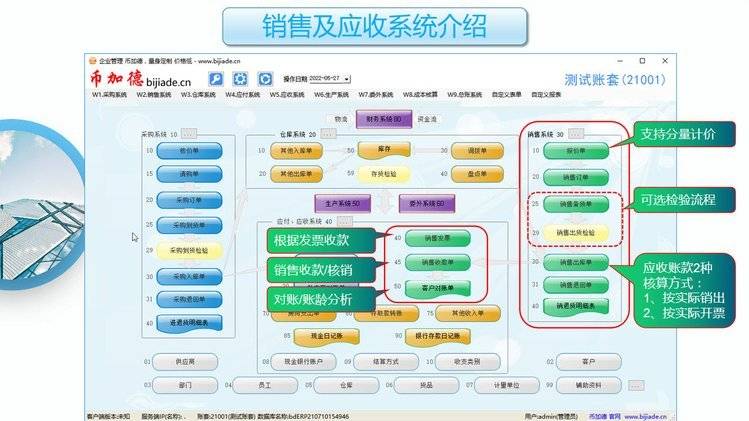This screenshot has height=421, width=749.
Task: Expand the 仓库系统 ellipsis button
Action: point(328,133)
